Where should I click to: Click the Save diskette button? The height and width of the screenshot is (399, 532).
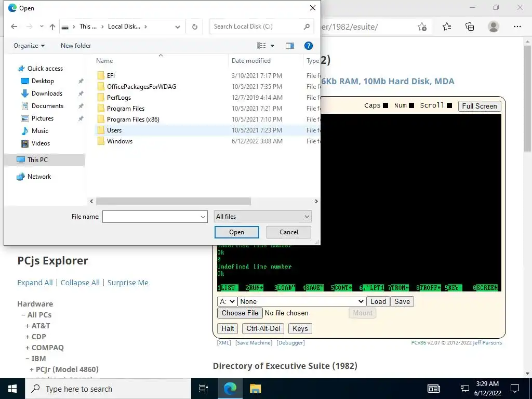point(402,302)
